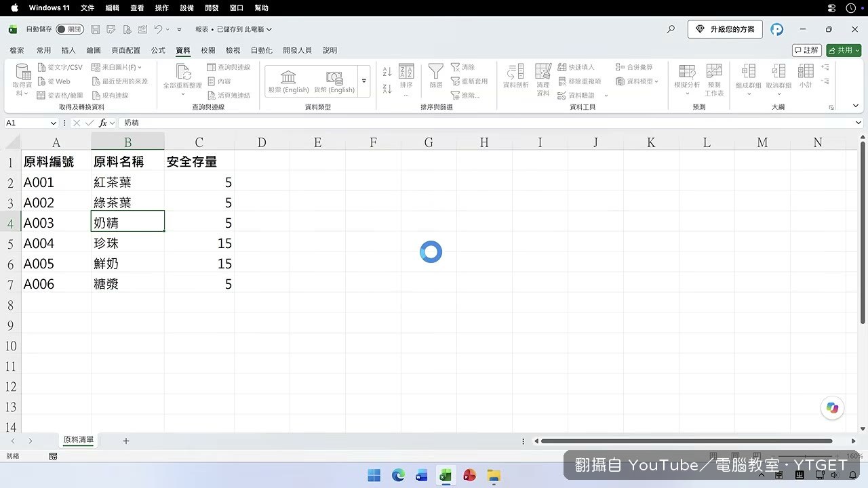Click 資料剖析 Text to Columns

[x=516, y=77]
